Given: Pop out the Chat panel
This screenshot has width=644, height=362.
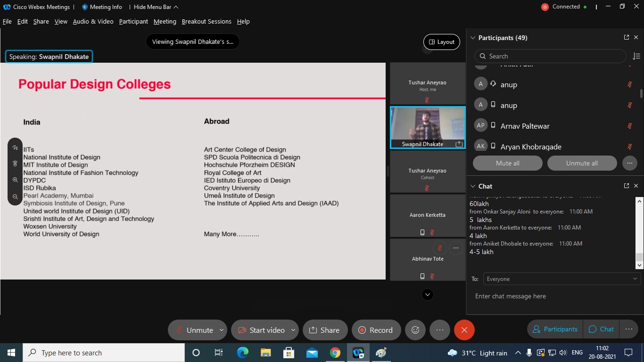Looking at the screenshot, I should [x=627, y=186].
